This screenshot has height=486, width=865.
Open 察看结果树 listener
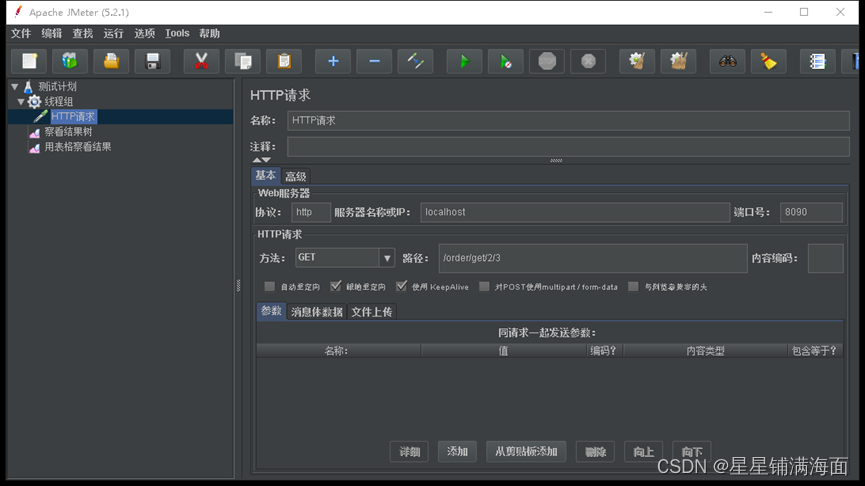[x=68, y=132]
